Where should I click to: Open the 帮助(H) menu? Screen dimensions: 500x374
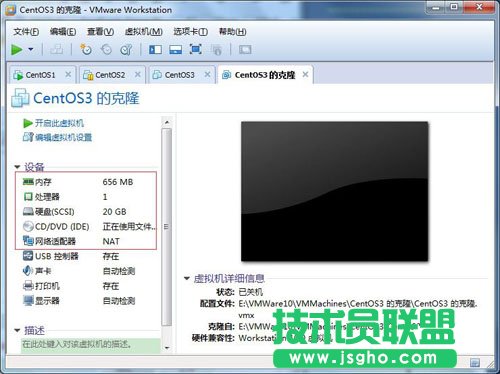tap(232, 32)
